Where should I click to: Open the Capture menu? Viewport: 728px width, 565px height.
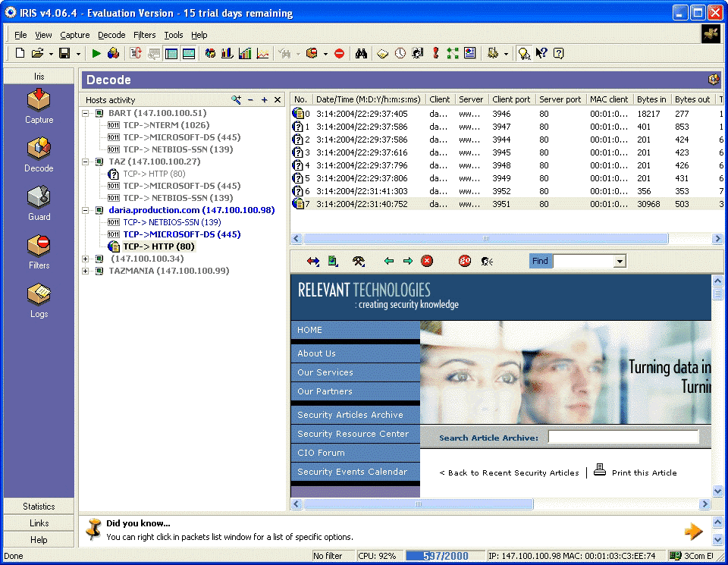pyautogui.click(x=75, y=35)
